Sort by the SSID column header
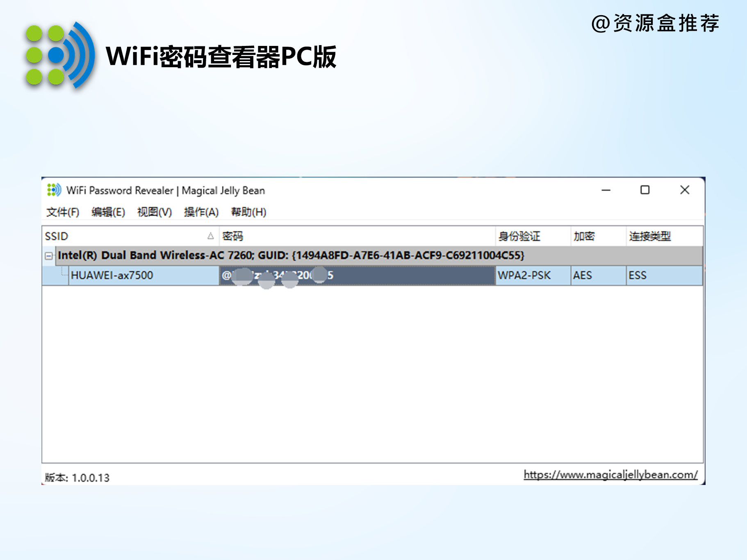Image resolution: width=747 pixels, height=560 pixels. [x=130, y=236]
